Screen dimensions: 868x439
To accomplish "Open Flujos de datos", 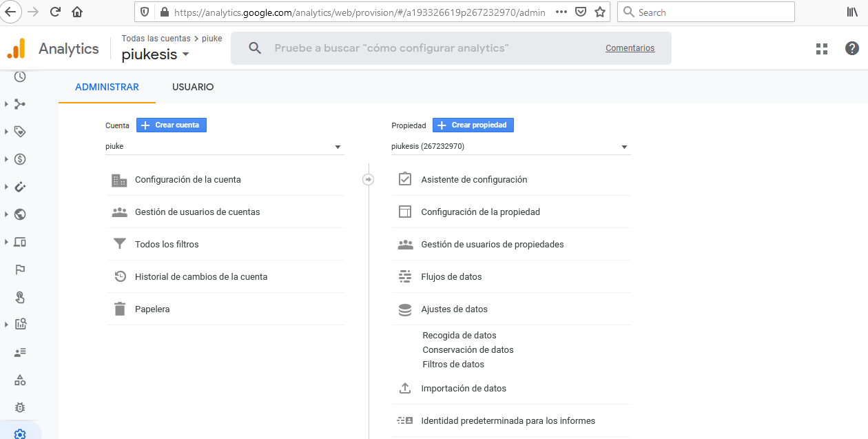I will pos(511,276).
